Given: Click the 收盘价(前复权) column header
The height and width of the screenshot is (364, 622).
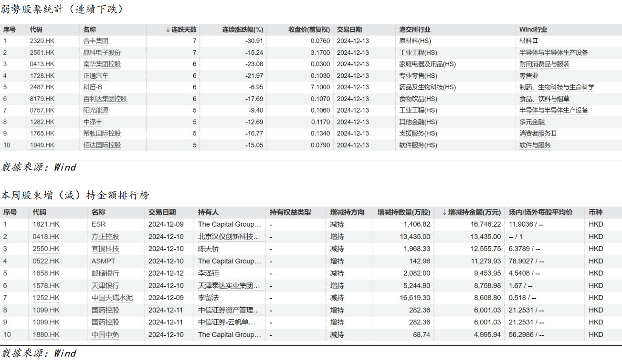Looking at the screenshot, I should [309, 30].
